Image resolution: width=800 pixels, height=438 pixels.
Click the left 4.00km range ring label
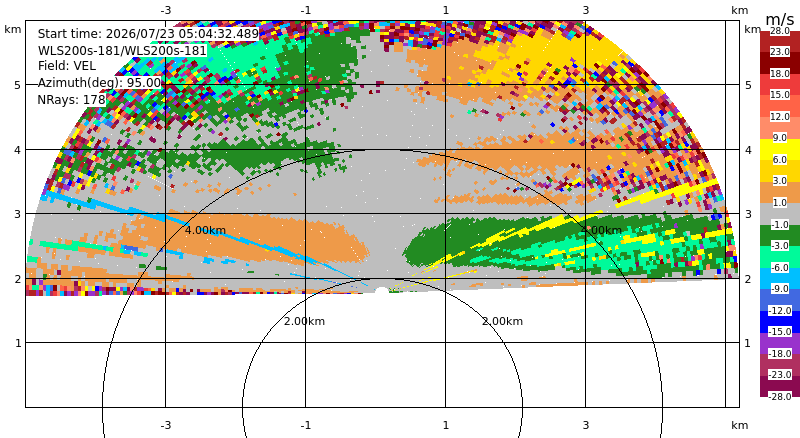pos(205,230)
